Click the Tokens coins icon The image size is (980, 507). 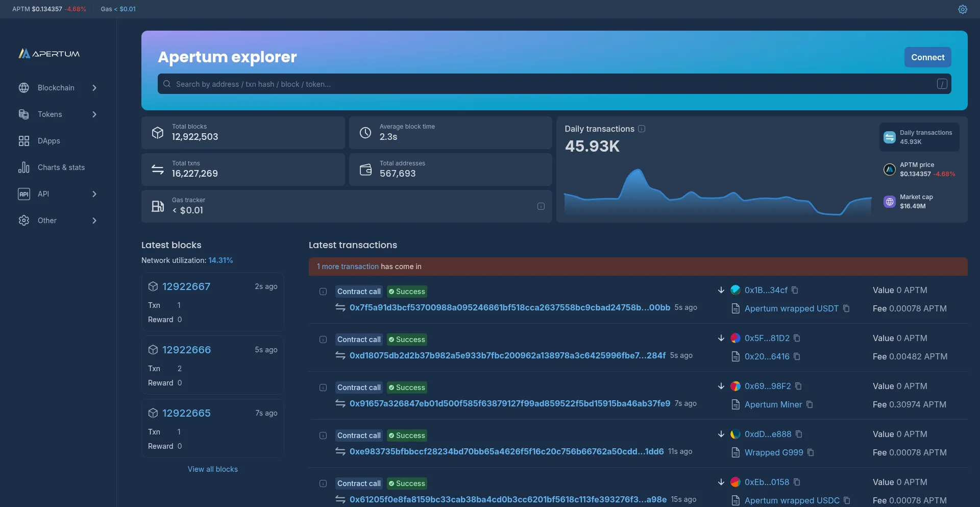(24, 114)
